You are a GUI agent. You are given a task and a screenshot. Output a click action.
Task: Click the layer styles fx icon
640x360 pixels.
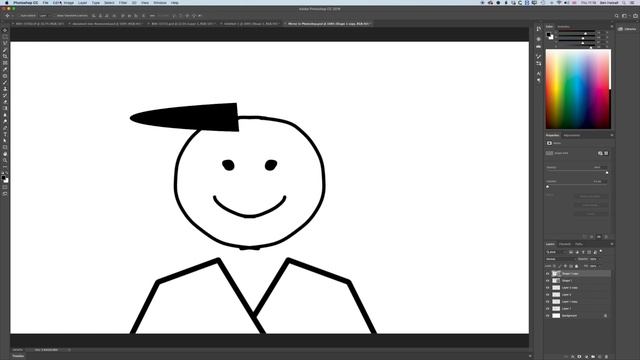[x=573, y=357]
